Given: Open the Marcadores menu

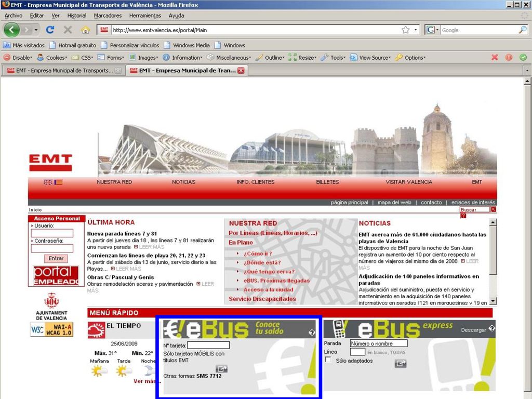Looking at the screenshot, I should point(108,16).
